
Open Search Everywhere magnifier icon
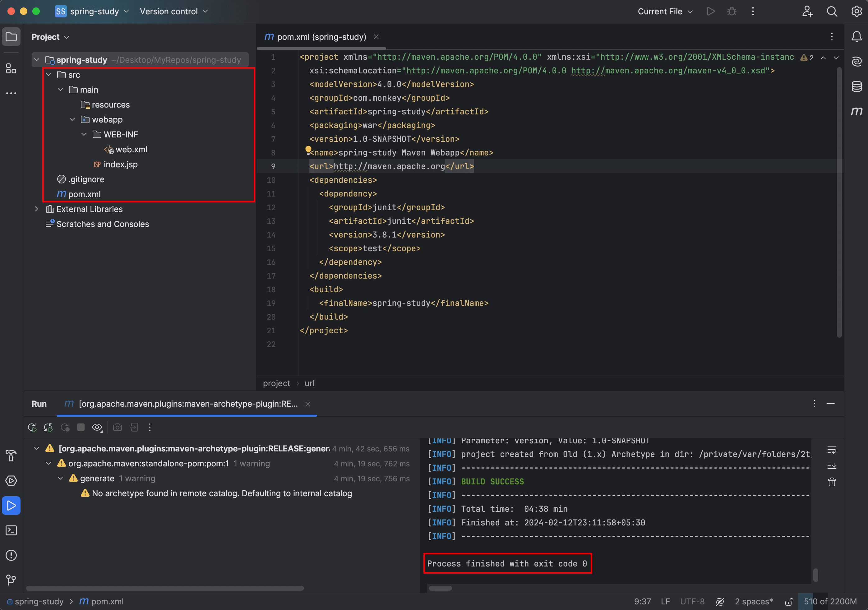[832, 11]
